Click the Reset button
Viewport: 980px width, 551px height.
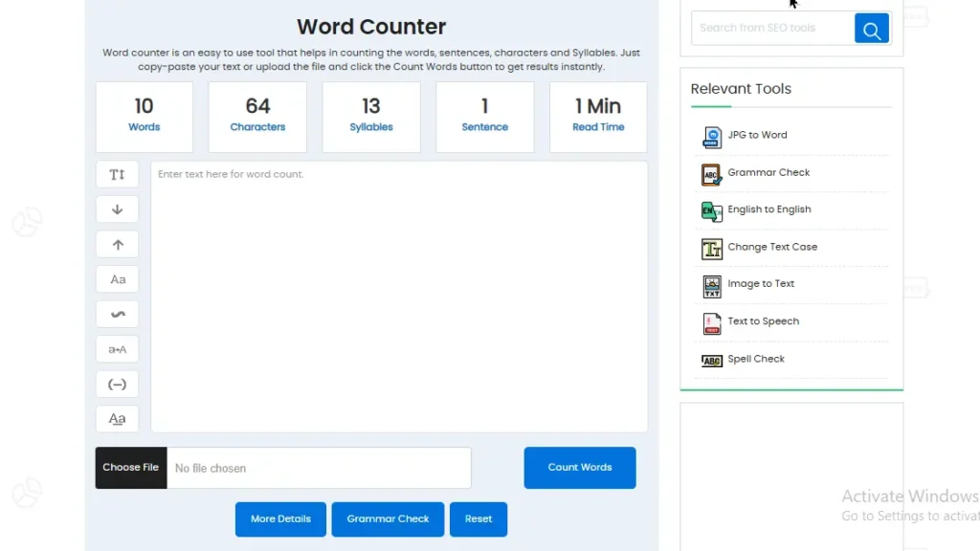coord(478,518)
